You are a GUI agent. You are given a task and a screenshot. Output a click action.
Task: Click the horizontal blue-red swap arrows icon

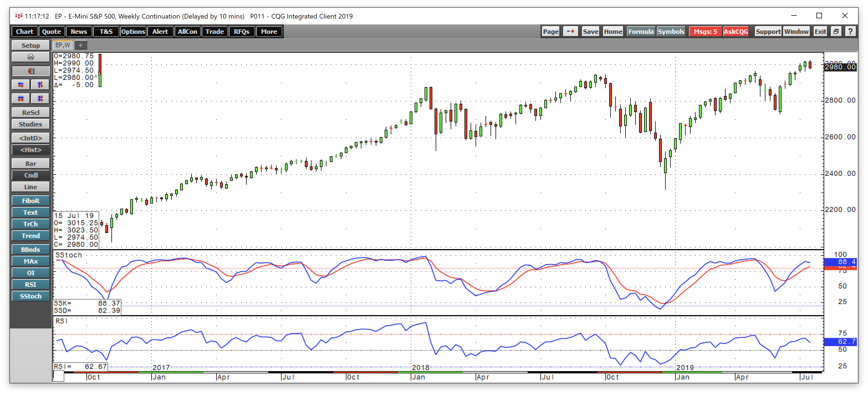[21, 85]
